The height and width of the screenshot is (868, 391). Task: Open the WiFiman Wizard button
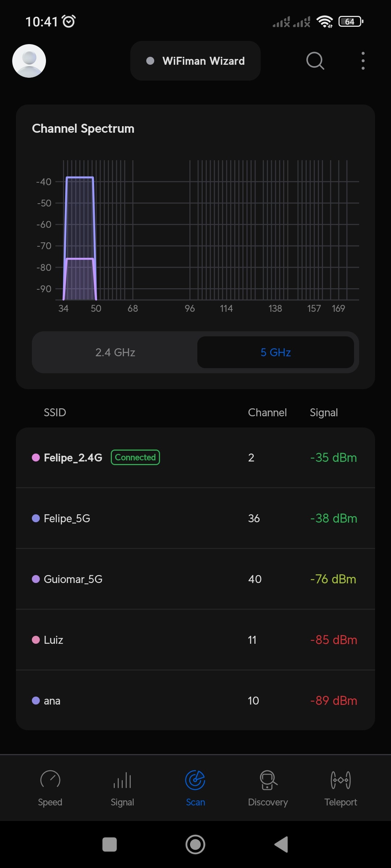(x=195, y=61)
